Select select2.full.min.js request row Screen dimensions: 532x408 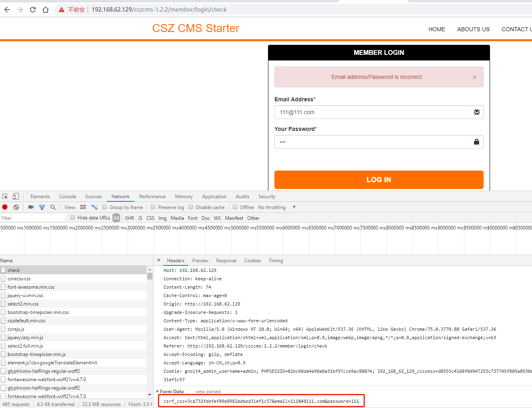(x=73, y=346)
